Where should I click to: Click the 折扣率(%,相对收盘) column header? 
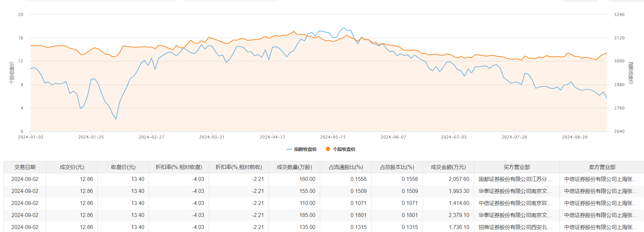179,167
